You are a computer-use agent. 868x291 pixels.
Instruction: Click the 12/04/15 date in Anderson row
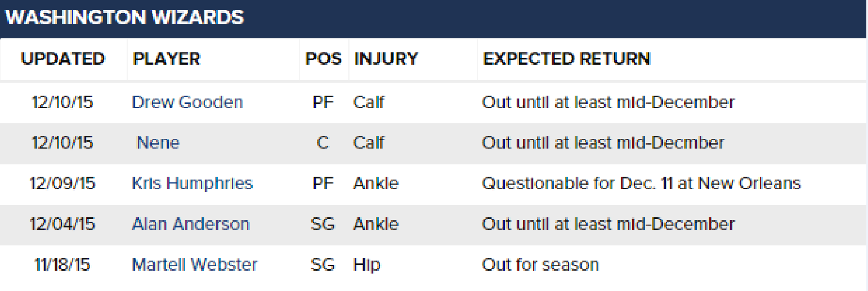[x=62, y=224]
